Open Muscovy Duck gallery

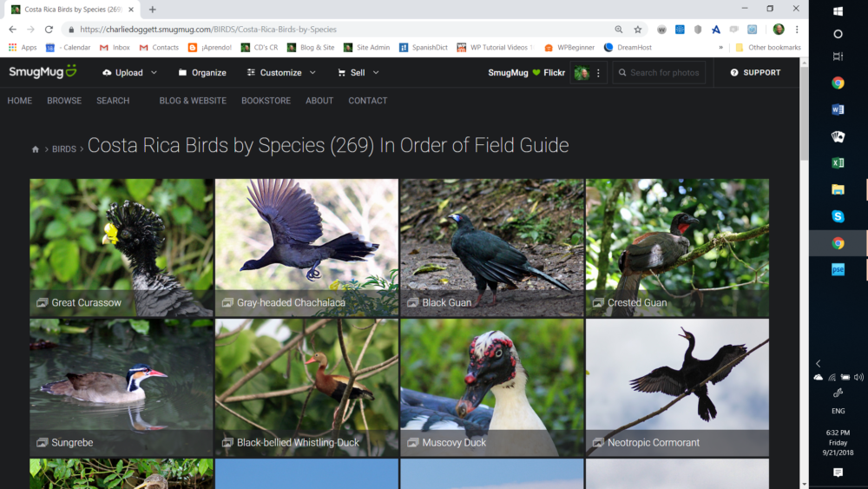coord(492,387)
